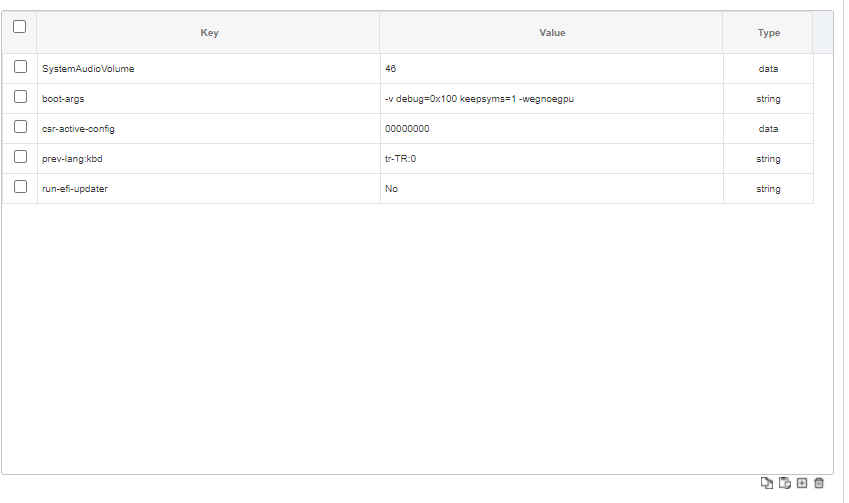The image size is (849, 503).
Task: Click the delete trash icon
Action: (819, 483)
